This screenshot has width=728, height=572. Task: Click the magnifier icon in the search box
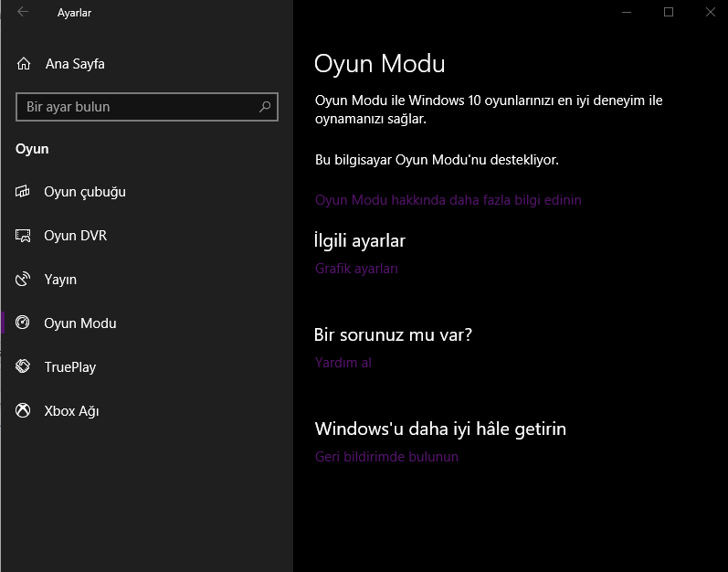pos(265,107)
